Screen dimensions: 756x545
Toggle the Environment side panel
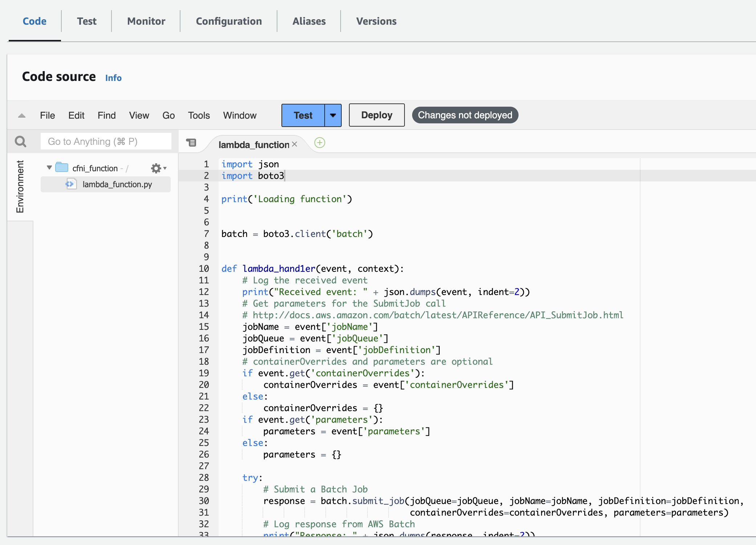pos(20,187)
